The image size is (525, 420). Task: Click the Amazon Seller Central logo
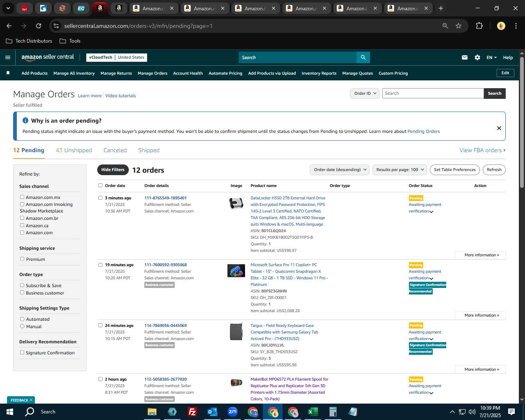pos(48,57)
